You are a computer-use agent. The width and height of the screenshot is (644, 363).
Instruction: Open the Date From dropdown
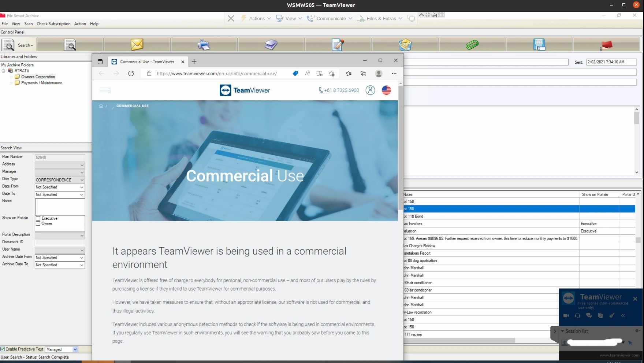coord(82,187)
